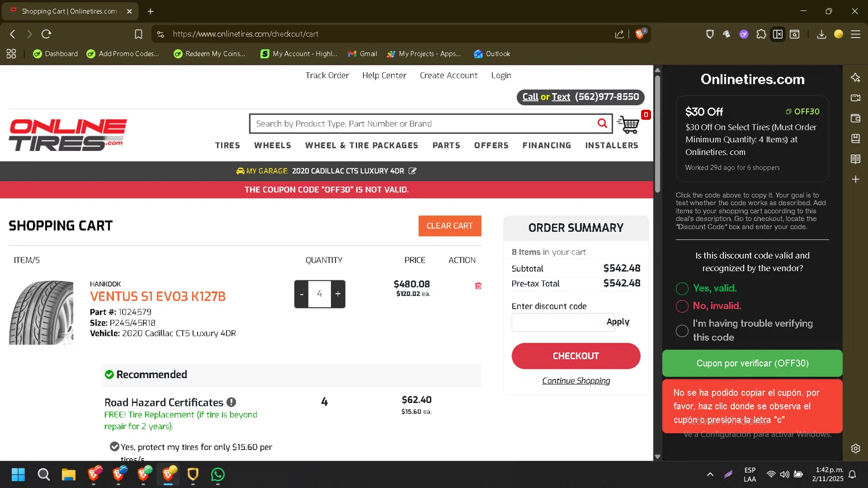Delete the Ventus tire with the trash icon
The height and width of the screenshot is (488, 868).
[x=478, y=286]
